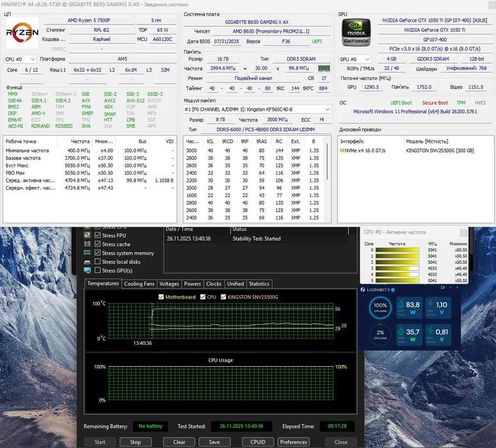
Task: Open the Unified tab
Action: 236,284
